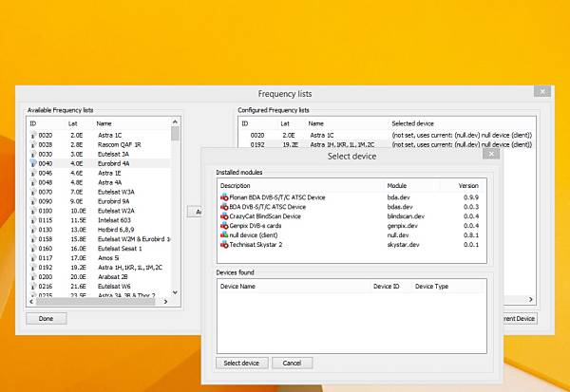Viewport: 570px width, 392px height.
Task: Click version 0.8.1 of null device
Action: 471,235
